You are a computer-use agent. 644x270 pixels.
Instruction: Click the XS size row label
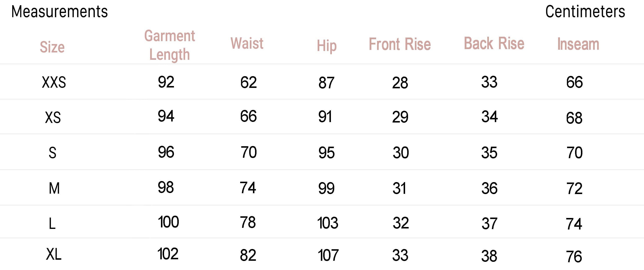[x=53, y=117]
